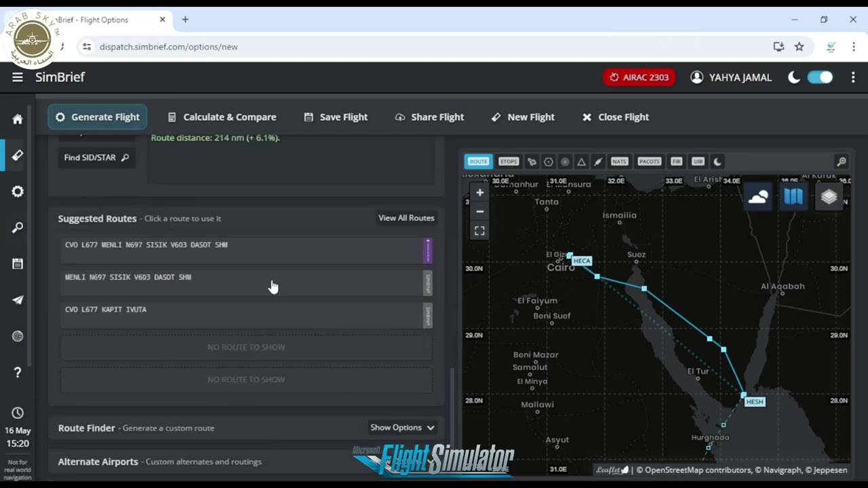Toggle the ROUTE map layer
The image size is (868, 488).
478,161
